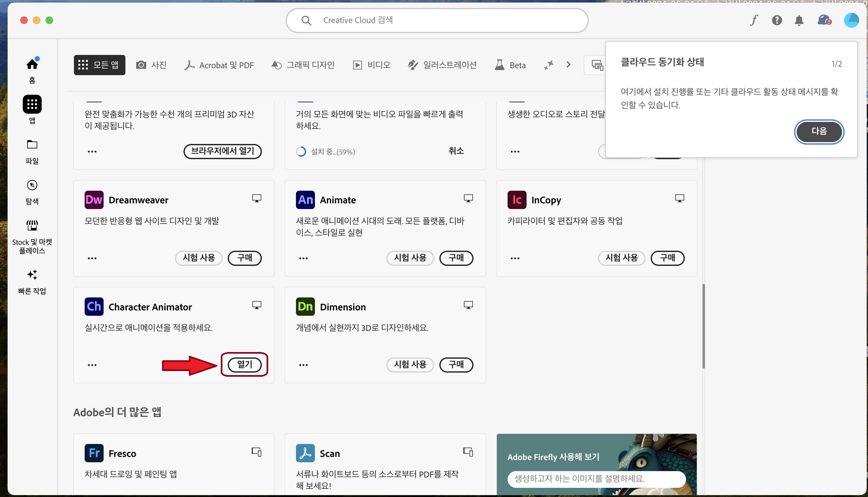The height and width of the screenshot is (497, 868).
Task: Click the app list vertical scrollbar
Action: (x=703, y=326)
